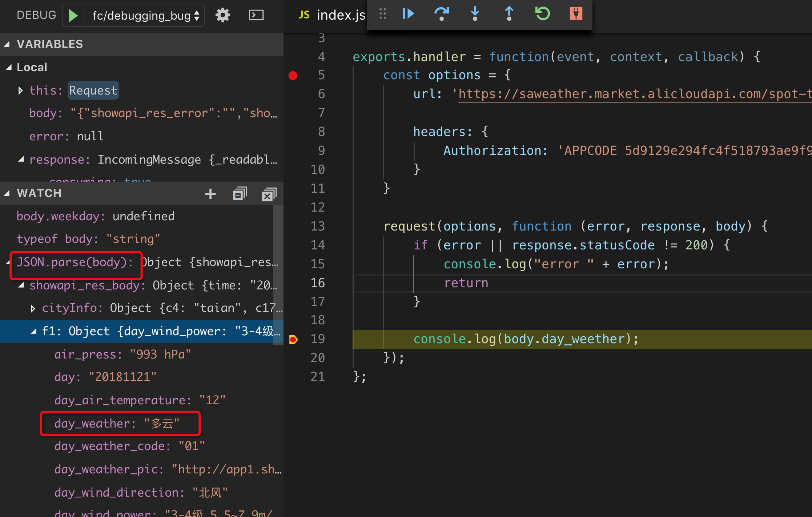Collapse all watch expressions
Image resolution: width=812 pixels, height=517 pixels.
pyautogui.click(x=240, y=194)
